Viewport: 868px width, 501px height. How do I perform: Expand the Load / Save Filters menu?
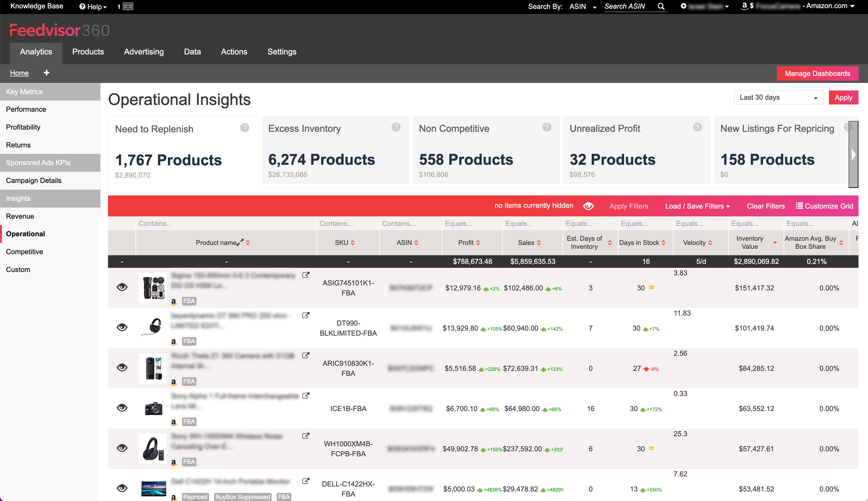[697, 206]
